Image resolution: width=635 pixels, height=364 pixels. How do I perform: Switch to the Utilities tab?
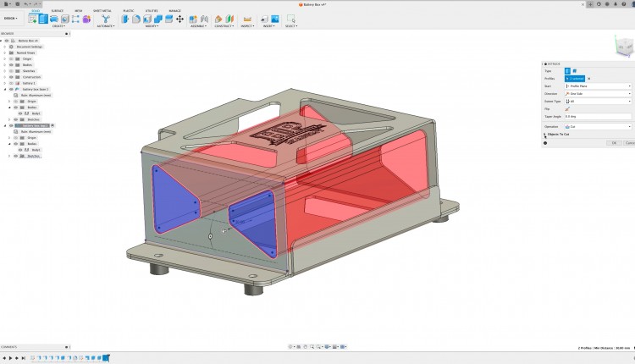click(152, 11)
